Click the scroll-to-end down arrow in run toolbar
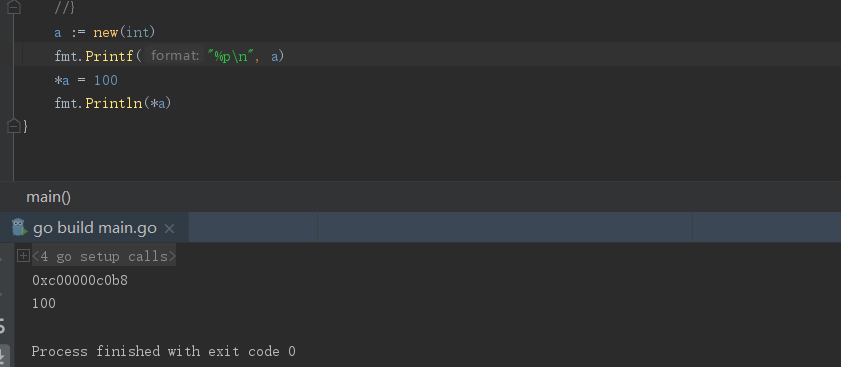Image resolution: width=841 pixels, height=367 pixels. point(3,355)
